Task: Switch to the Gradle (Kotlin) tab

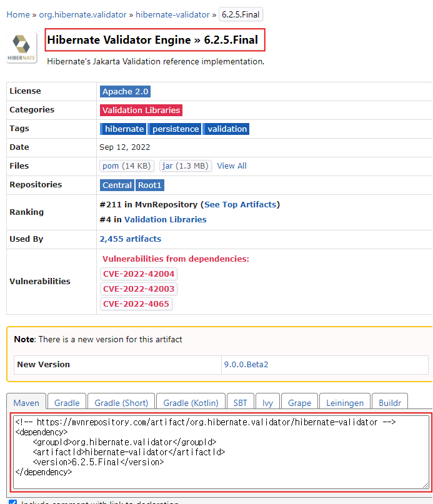Action: tap(191, 402)
